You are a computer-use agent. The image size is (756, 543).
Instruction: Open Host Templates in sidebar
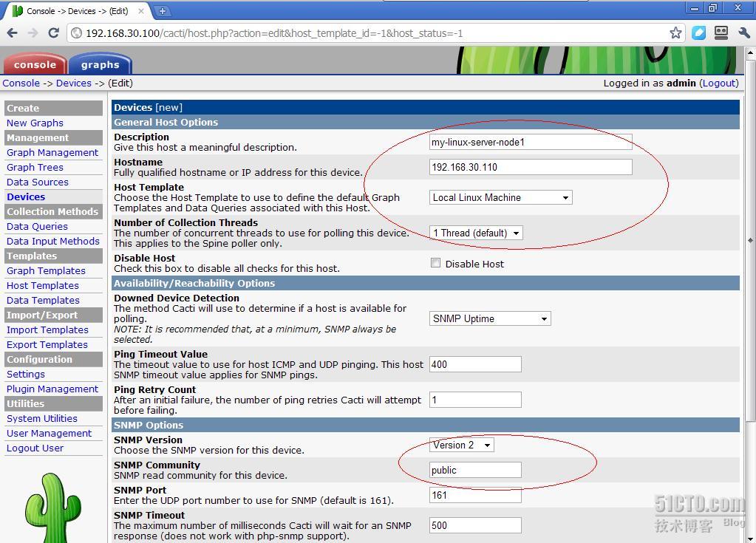coord(42,285)
